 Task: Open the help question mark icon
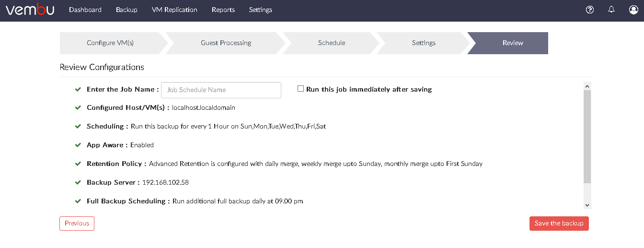590,10
